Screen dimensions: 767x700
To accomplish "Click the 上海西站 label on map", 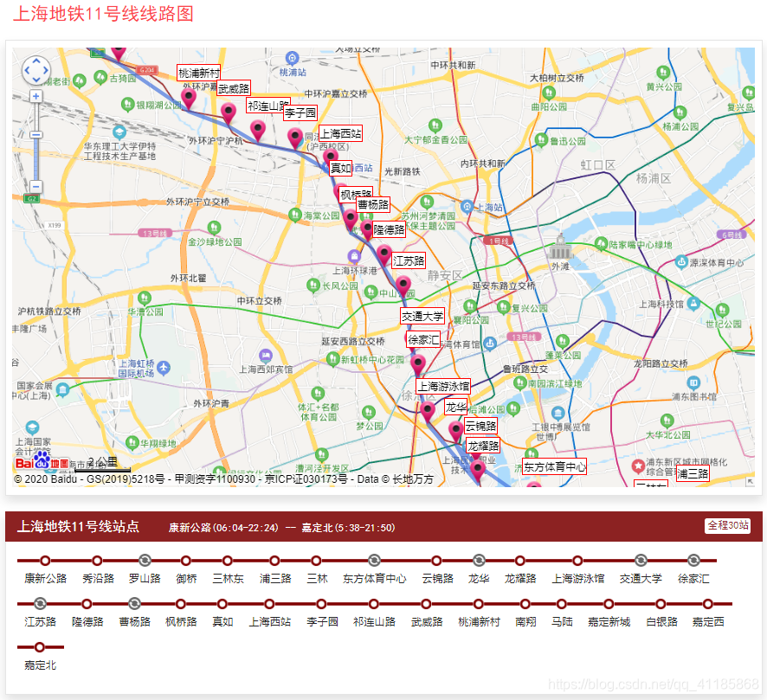I will [341, 133].
